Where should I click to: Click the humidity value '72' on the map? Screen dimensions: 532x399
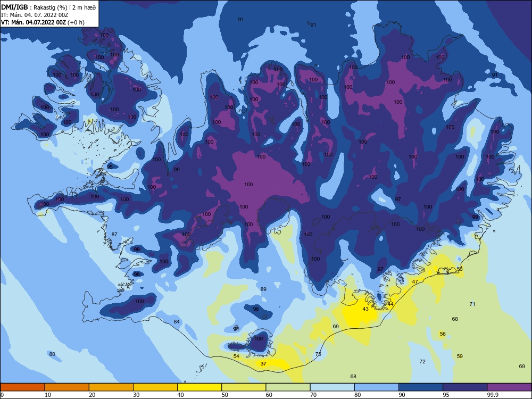pos(422,362)
